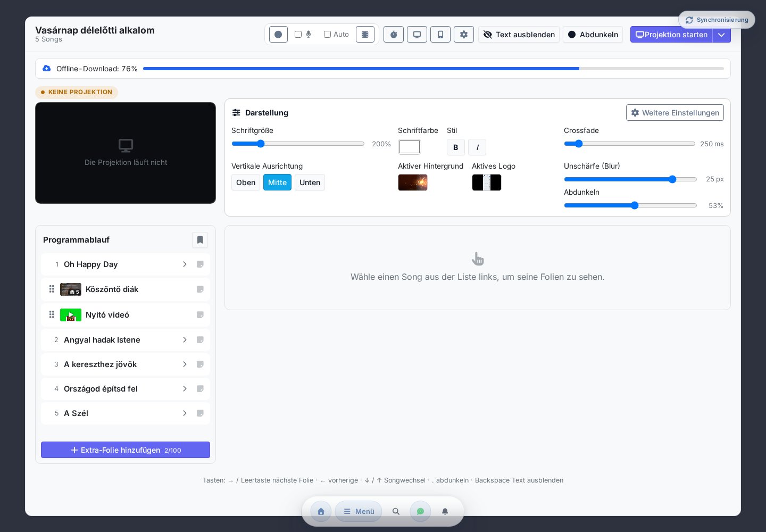Click the KEINE PROJEKTION status badge
766x532 pixels.
pyautogui.click(x=77, y=92)
